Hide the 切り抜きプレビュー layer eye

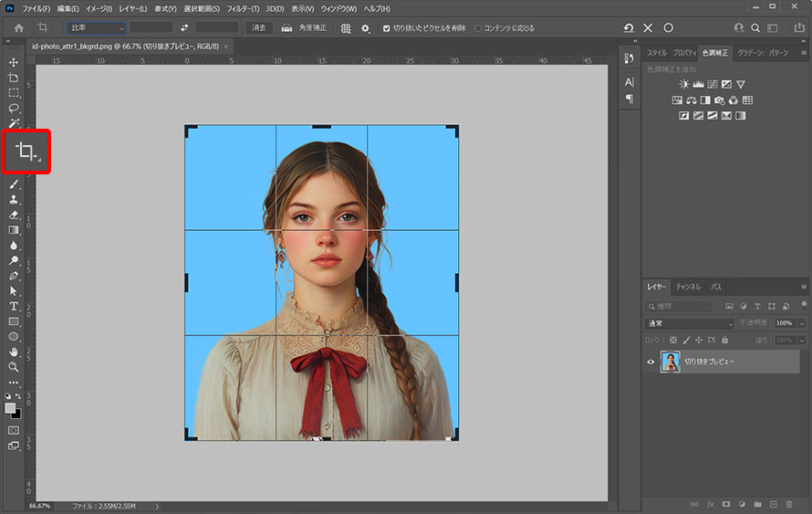point(651,362)
